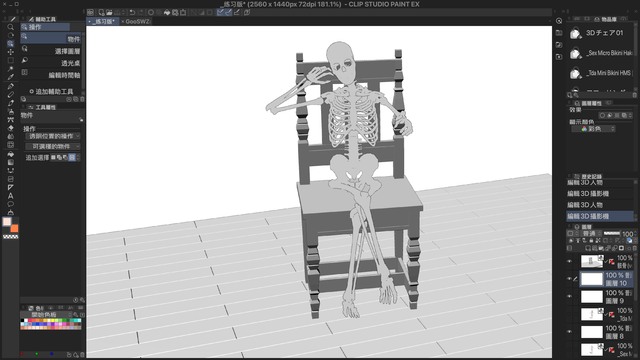Click the main foreground color swatch
The image size is (640, 360).
click(x=7, y=222)
